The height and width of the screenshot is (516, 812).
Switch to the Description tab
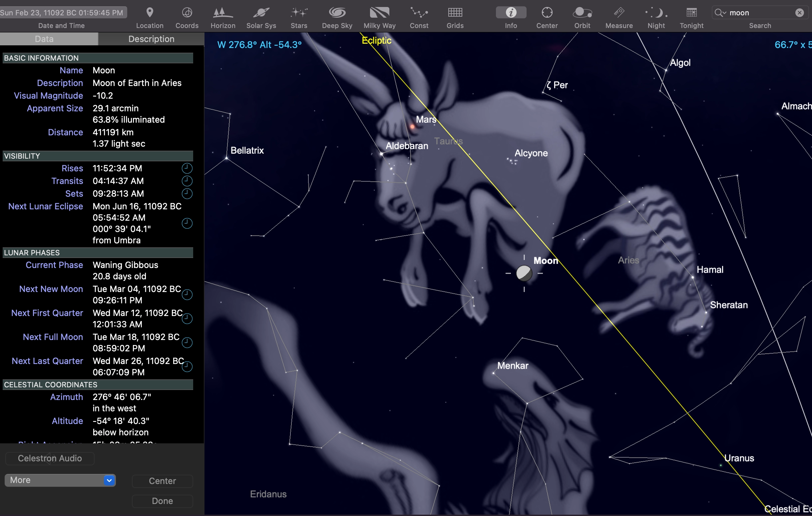coord(151,39)
